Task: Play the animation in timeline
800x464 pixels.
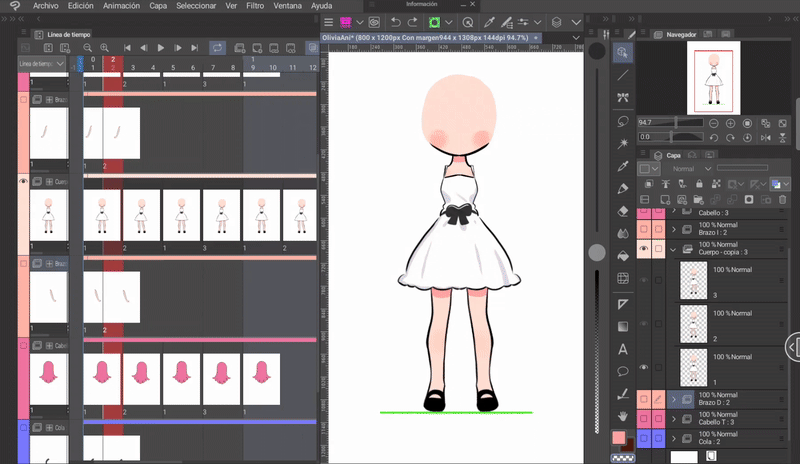Action: coord(161,47)
